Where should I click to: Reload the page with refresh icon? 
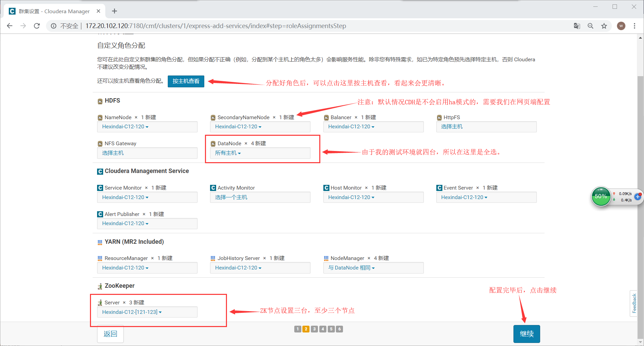tap(37, 26)
